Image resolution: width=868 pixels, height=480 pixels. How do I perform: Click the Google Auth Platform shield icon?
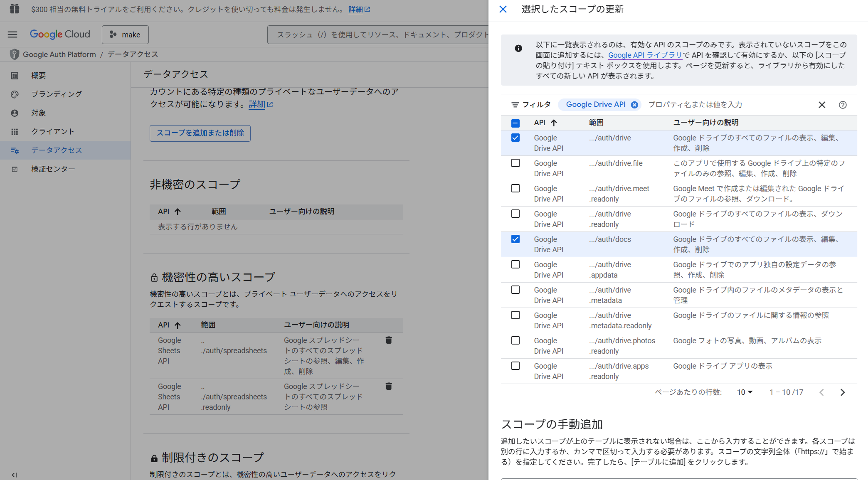click(x=15, y=54)
